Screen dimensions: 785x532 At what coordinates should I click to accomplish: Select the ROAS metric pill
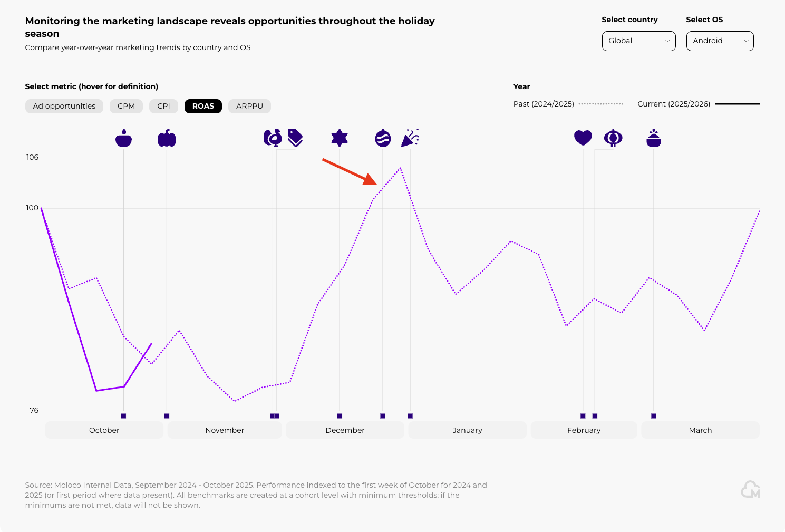[203, 106]
